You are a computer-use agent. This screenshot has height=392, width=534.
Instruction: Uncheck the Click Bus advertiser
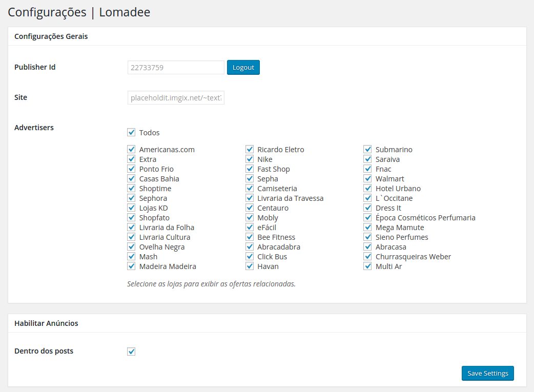tap(250, 257)
